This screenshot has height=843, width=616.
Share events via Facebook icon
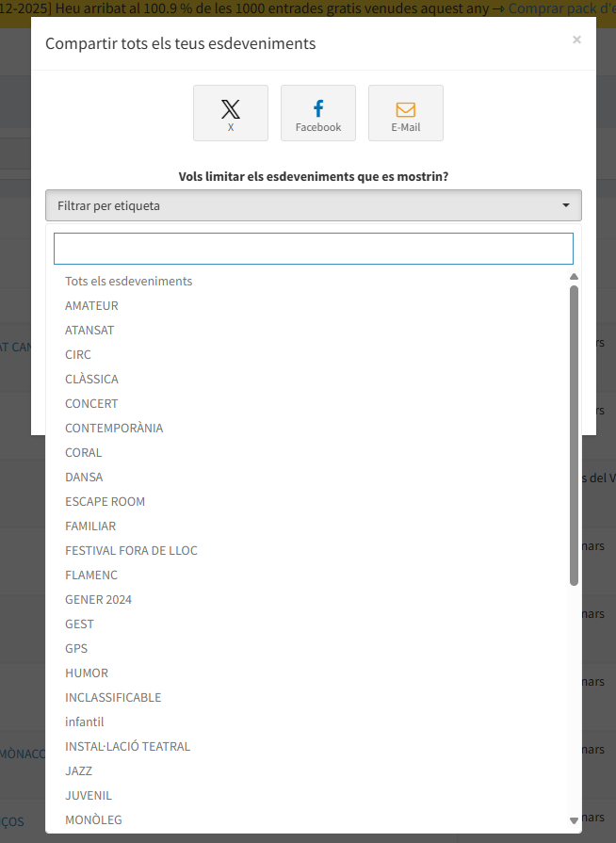318,113
